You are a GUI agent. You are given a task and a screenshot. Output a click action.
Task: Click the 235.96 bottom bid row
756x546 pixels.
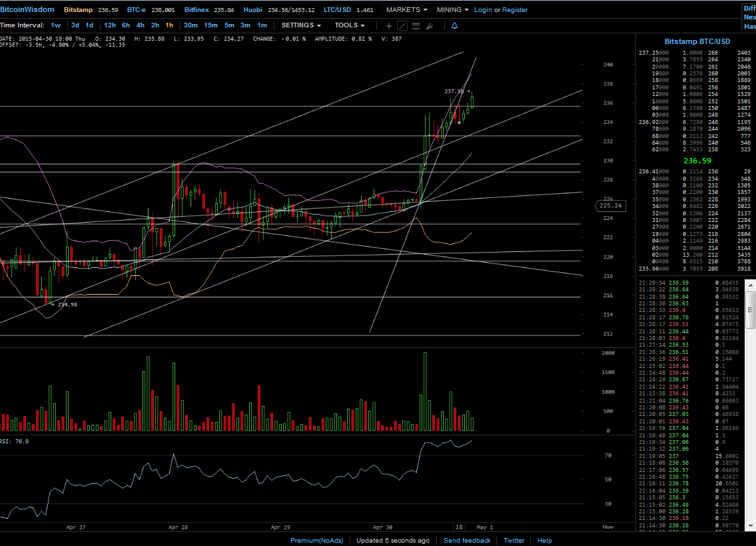[695, 269]
